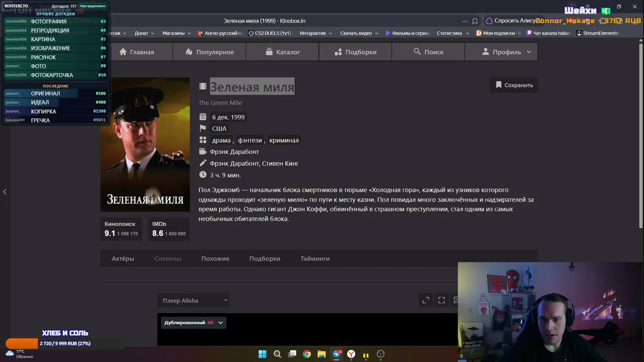
Task: Go to the Каталог section
Action: coord(282,52)
